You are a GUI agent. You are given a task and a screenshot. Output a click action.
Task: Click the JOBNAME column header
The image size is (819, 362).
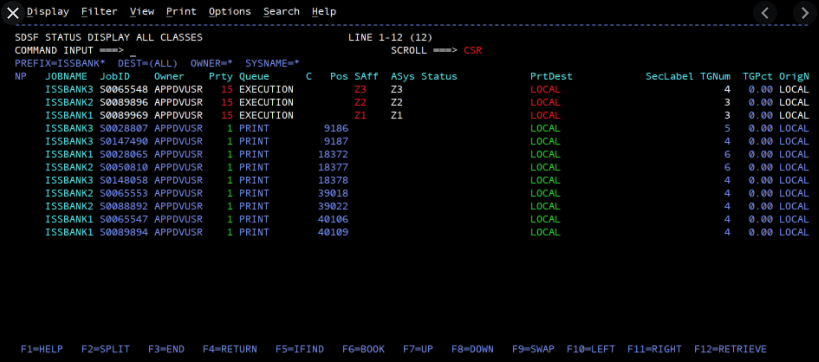click(66, 76)
